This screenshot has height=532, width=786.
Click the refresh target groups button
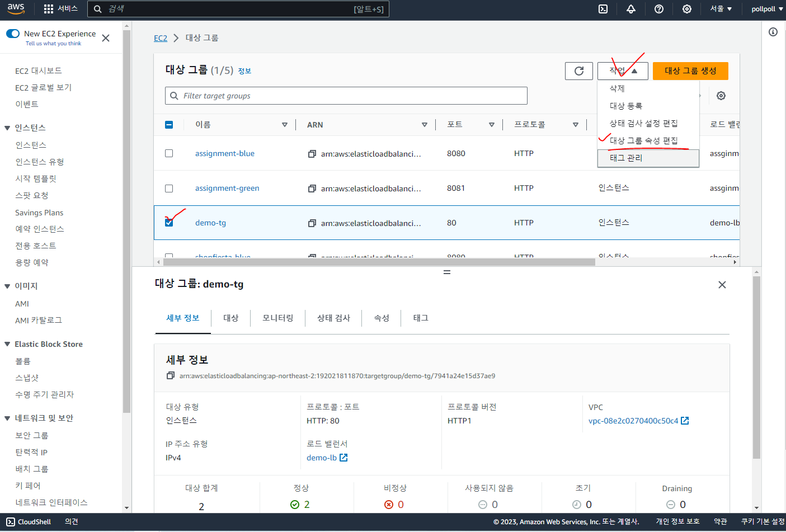pos(579,71)
